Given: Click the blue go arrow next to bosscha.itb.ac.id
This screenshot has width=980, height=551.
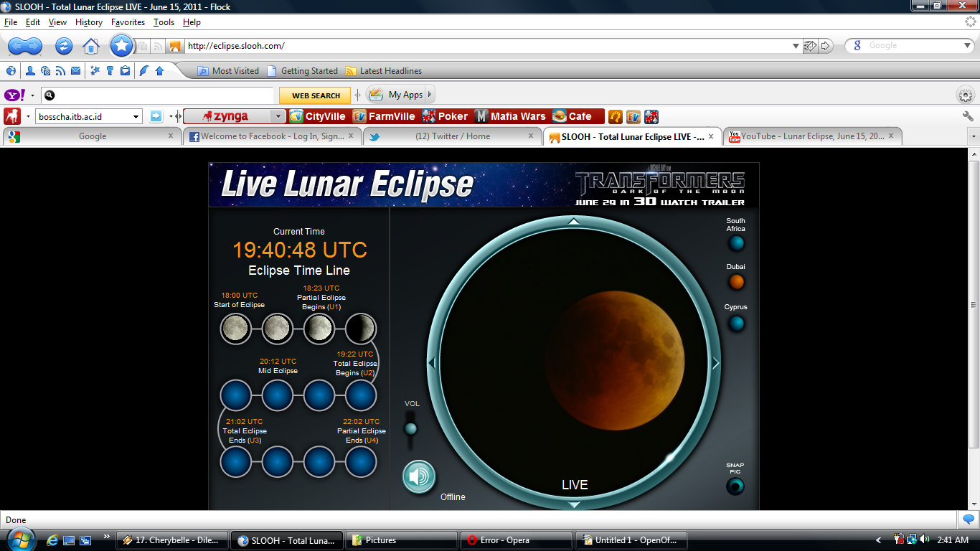Looking at the screenshot, I should click(x=156, y=116).
